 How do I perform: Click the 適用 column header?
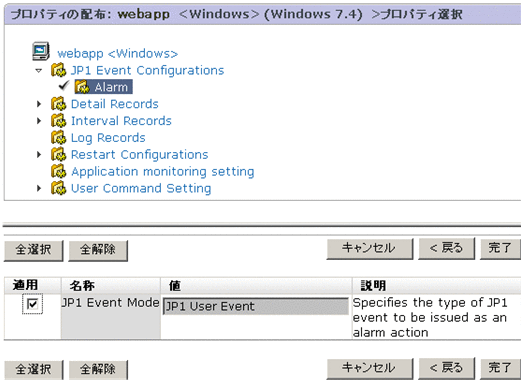tap(32, 285)
